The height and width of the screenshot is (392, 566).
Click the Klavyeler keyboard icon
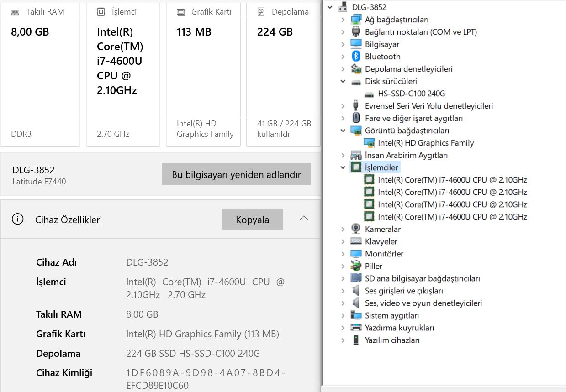pyautogui.click(x=356, y=241)
